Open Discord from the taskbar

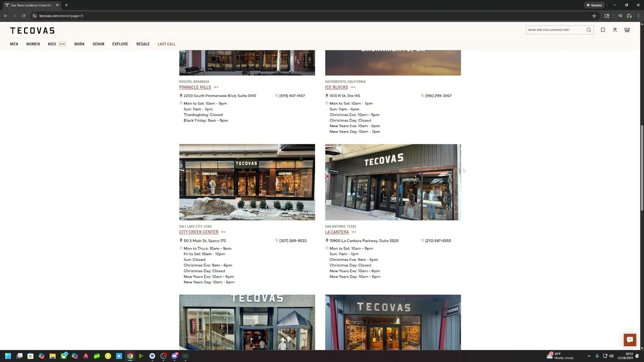tap(174, 356)
